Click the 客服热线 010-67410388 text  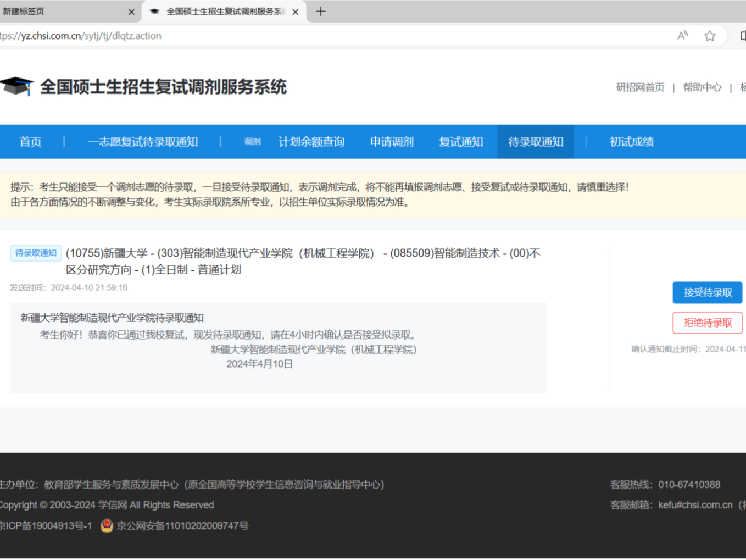[665, 485]
